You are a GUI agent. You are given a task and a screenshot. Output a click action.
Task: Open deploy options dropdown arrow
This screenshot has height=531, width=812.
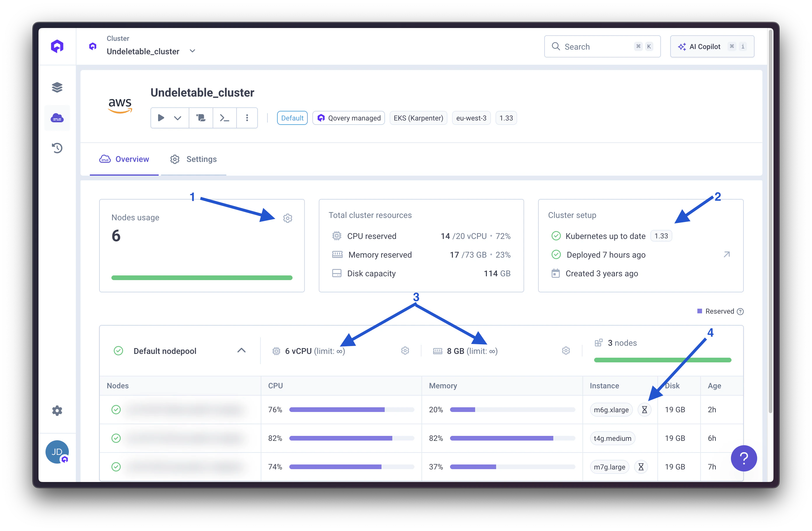point(177,118)
